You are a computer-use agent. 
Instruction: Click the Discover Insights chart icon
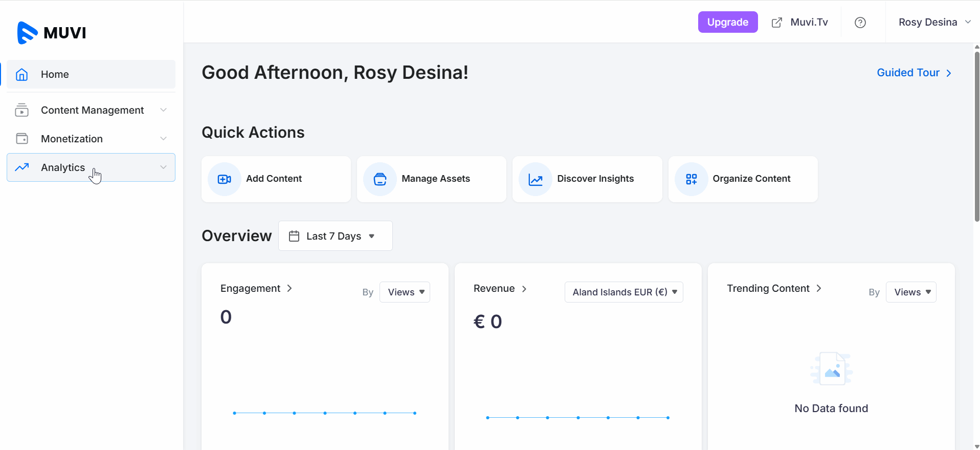click(535, 179)
